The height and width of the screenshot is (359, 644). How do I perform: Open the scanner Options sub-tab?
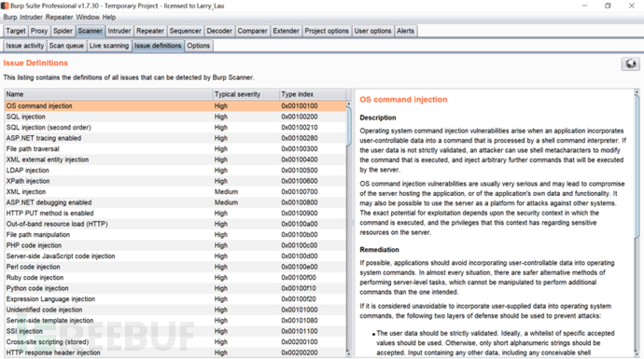click(199, 46)
